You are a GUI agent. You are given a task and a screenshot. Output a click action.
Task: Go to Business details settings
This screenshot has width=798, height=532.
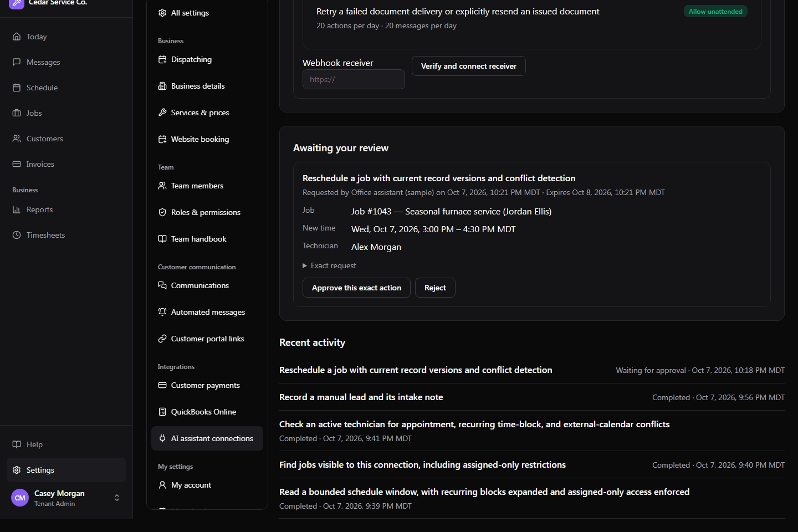coord(207,86)
